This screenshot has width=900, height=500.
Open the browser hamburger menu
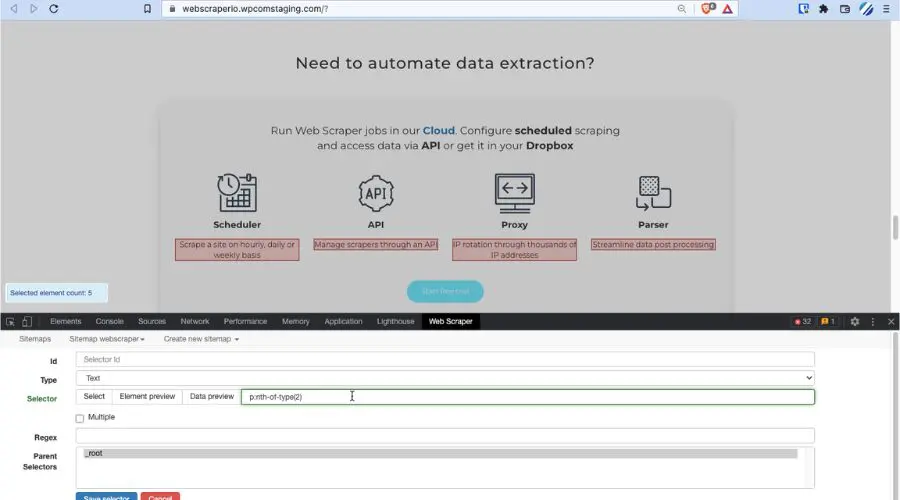coord(886,9)
